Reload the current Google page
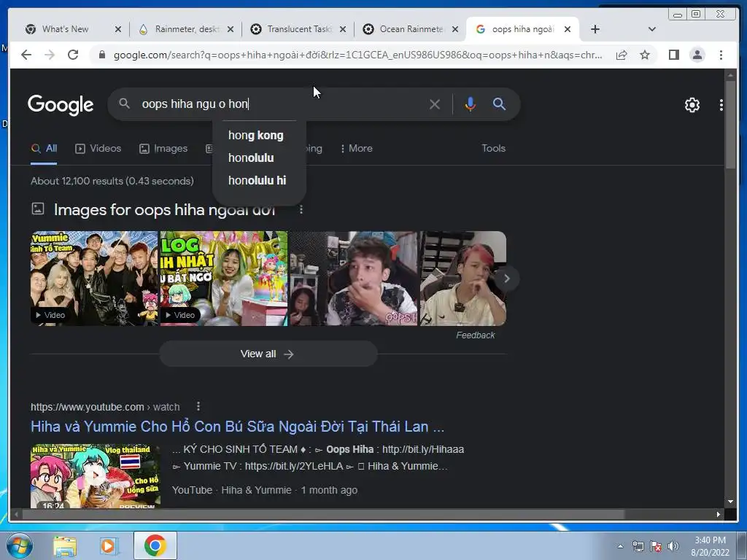 click(73, 55)
